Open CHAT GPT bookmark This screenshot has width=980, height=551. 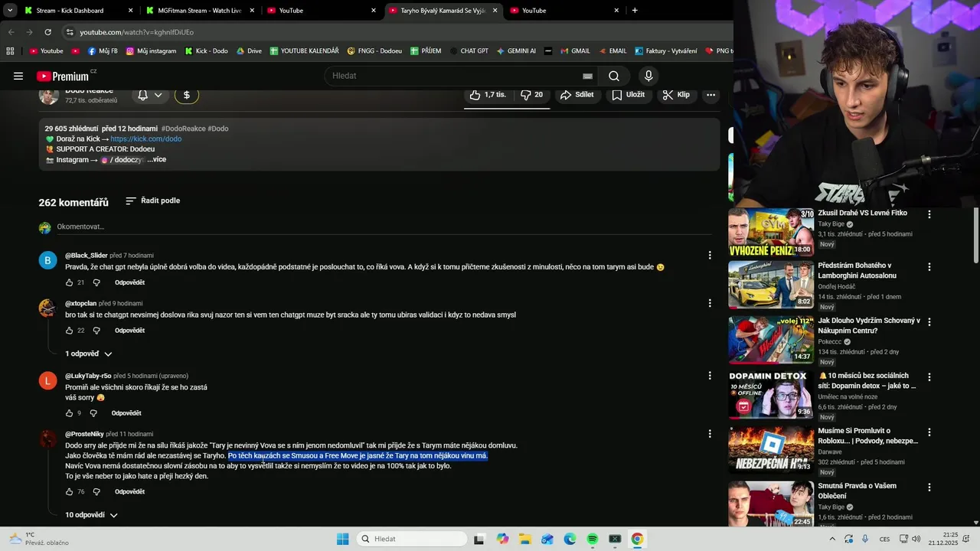469,51
